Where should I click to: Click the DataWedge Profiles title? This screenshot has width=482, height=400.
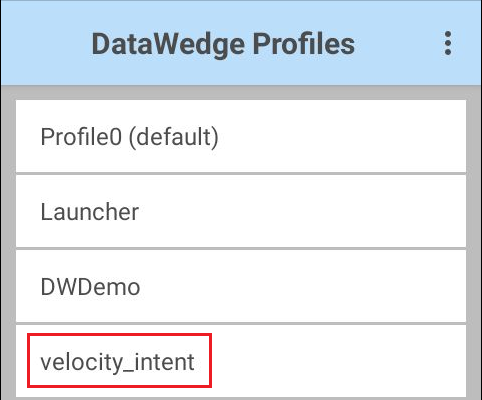coord(223,44)
